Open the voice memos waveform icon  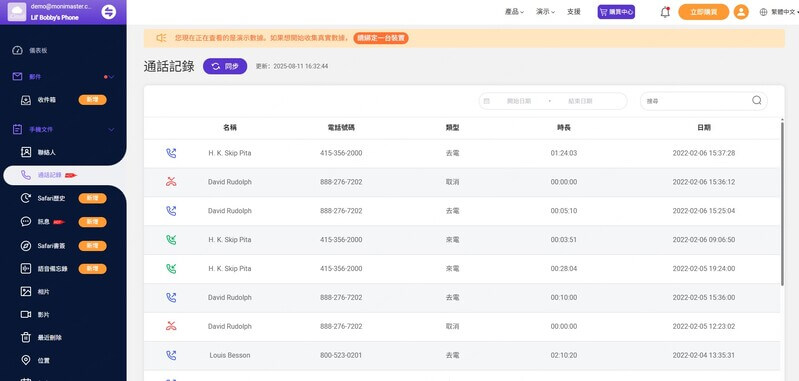26,268
